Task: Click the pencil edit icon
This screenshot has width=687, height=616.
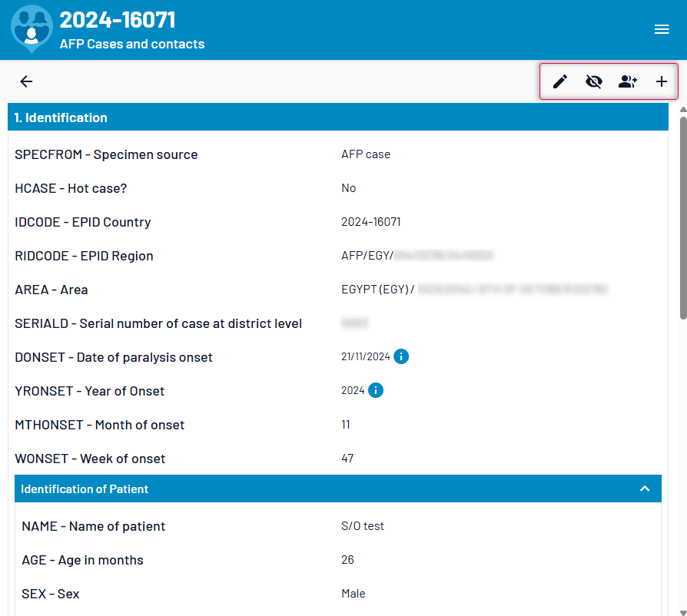Action: click(560, 81)
